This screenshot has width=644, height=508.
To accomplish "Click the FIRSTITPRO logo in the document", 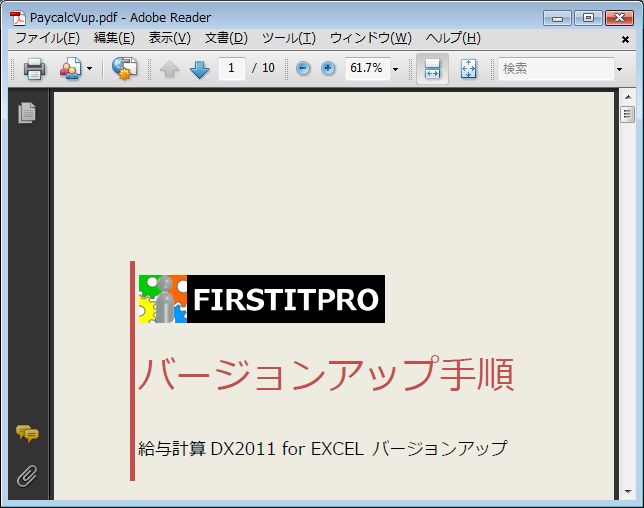I will [x=262, y=299].
